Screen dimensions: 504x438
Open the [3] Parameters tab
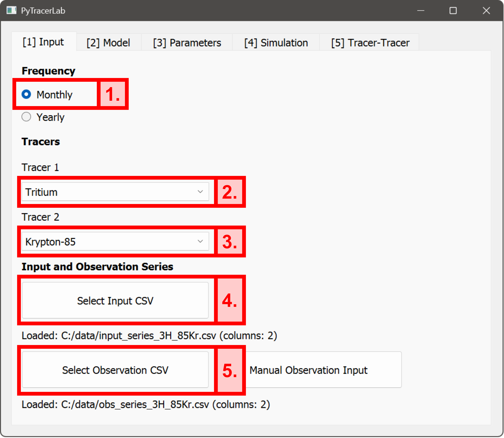pyautogui.click(x=187, y=42)
